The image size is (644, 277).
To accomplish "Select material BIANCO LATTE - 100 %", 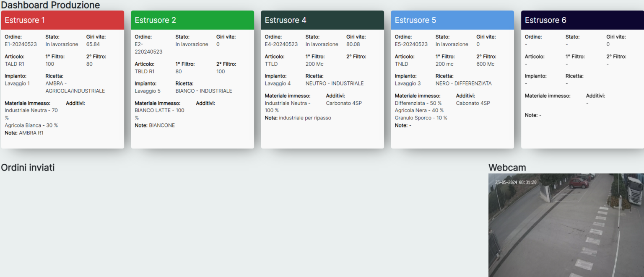I will pyautogui.click(x=159, y=114).
